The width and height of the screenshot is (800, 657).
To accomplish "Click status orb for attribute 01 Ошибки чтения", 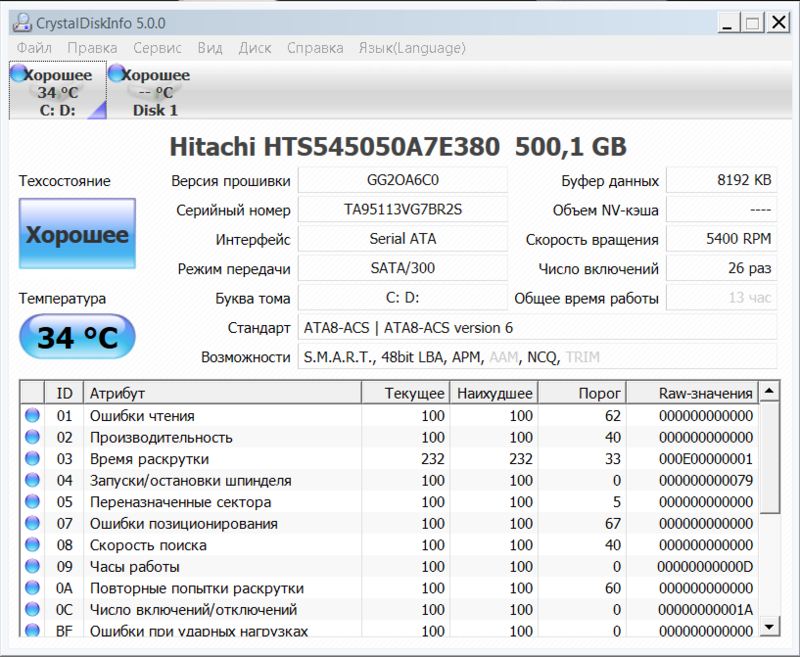I will coord(32,415).
